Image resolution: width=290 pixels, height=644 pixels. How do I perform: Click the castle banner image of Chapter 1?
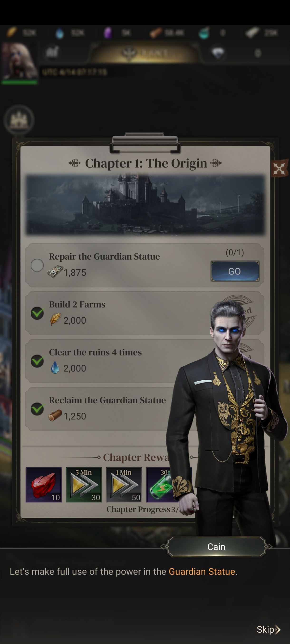tap(145, 205)
